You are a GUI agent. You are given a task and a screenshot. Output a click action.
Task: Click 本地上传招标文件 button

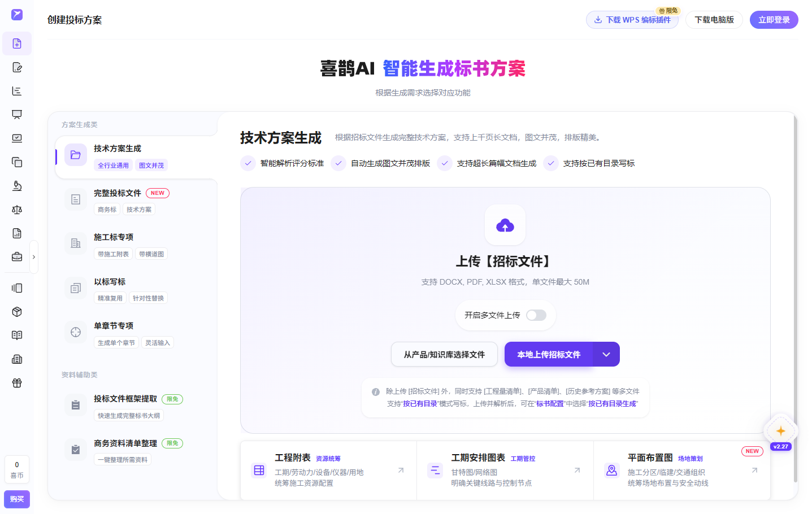(x=549, y=355)
